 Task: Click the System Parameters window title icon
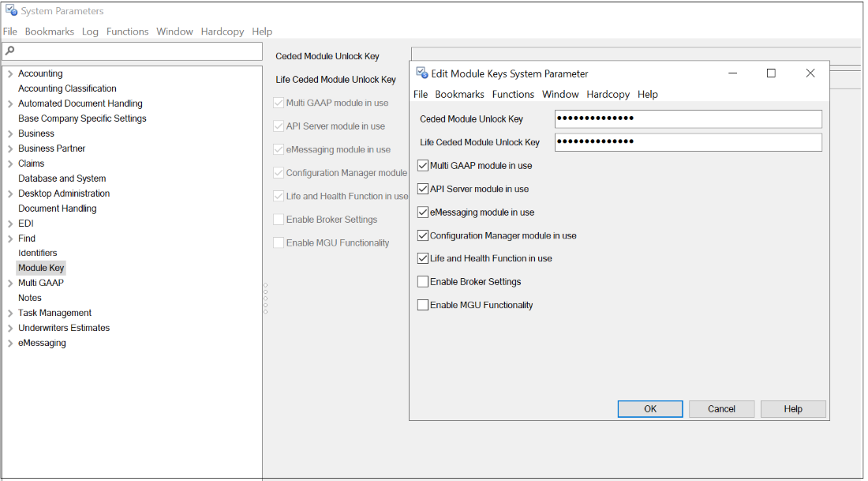coord(11,11)
